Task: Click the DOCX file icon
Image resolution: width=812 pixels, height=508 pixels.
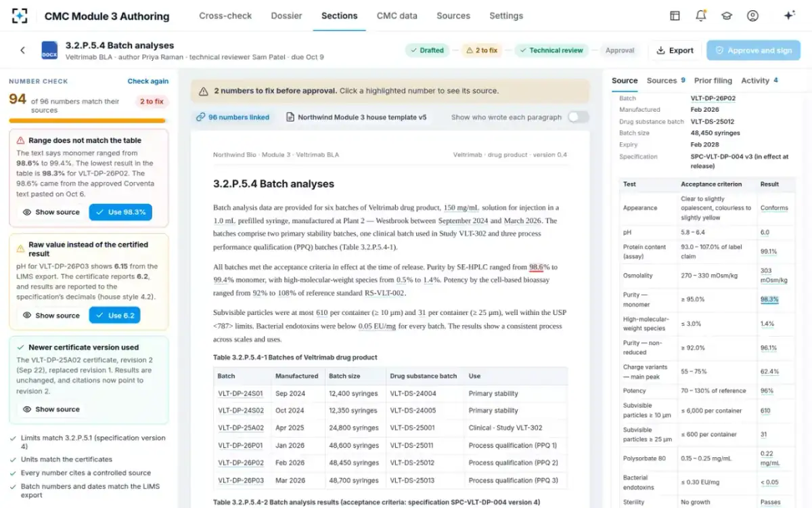Action: [49, 51]
